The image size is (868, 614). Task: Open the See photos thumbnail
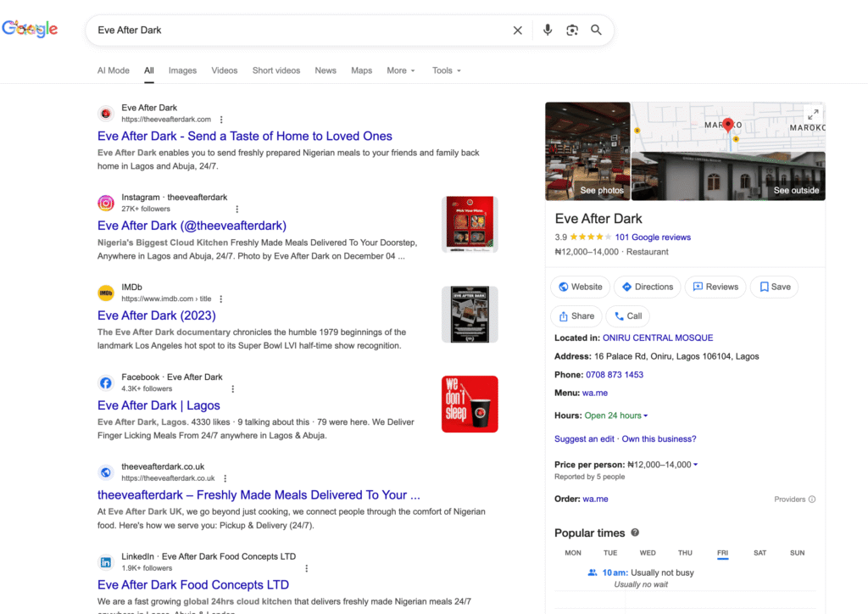[587, 151]
